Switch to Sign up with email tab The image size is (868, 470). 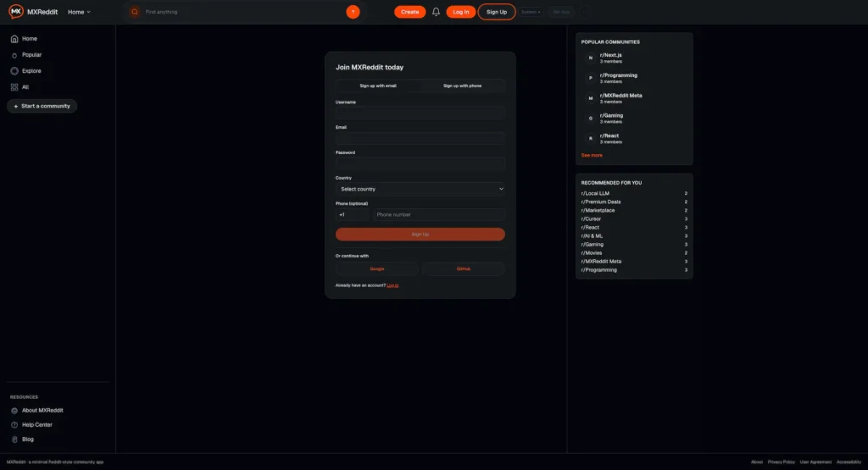click(378, 86)
